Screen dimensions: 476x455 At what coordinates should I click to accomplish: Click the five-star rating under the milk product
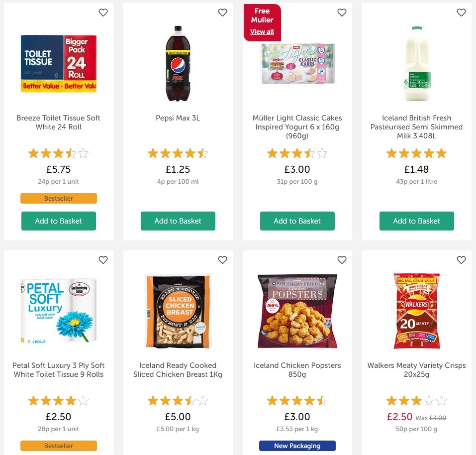point(416,153)
